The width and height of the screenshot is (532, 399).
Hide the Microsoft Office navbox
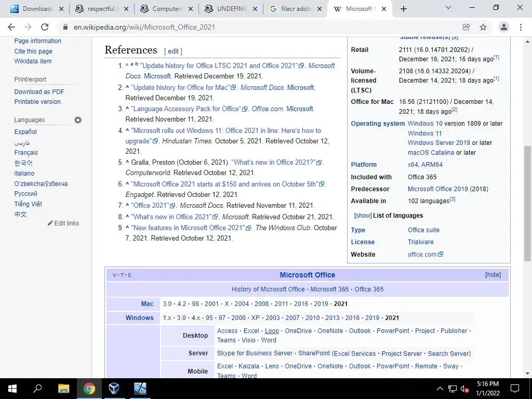[493, 275]
